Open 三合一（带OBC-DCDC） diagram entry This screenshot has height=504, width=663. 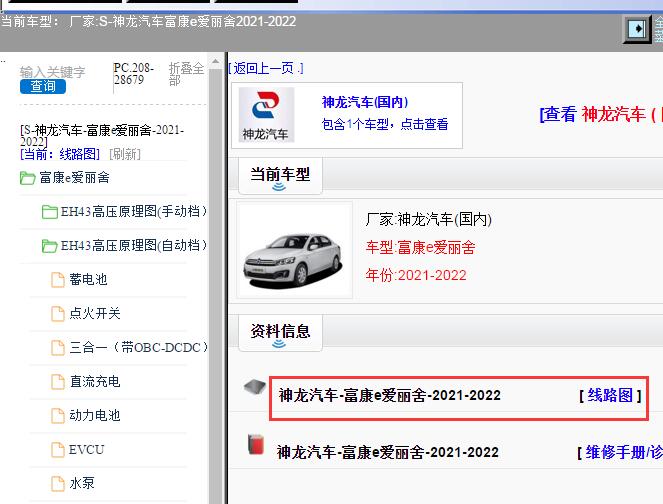coord(139,347)
